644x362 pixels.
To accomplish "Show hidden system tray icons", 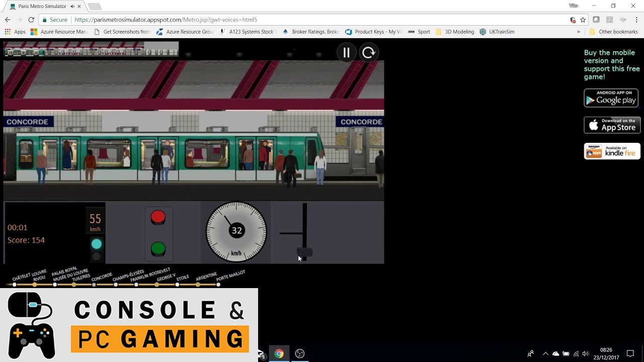I will click(x=545, y=353).
